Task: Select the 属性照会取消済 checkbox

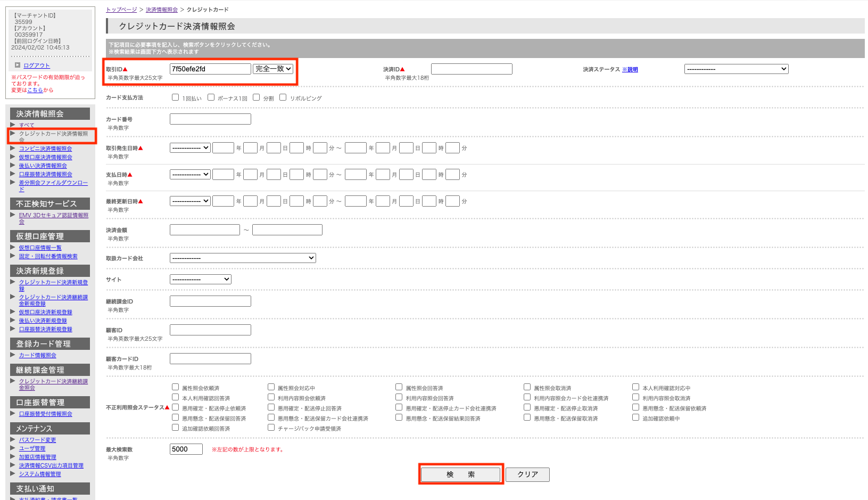Action: coord(527,387)
